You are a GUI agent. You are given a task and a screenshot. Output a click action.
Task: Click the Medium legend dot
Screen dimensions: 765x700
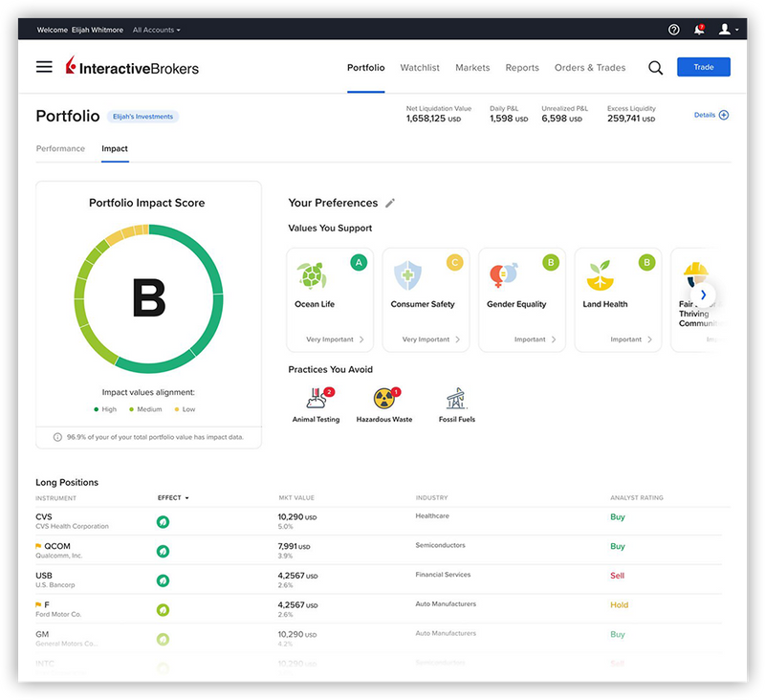coord(131,409)
